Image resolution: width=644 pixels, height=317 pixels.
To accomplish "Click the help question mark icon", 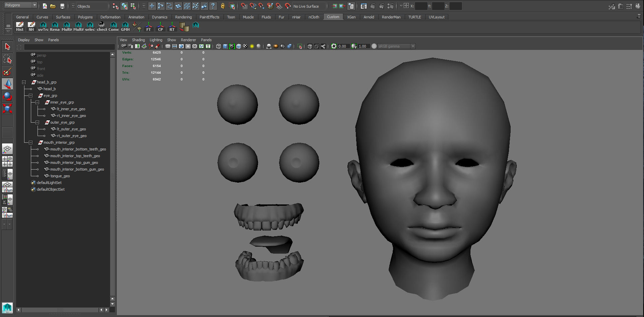I will point(213,6).
